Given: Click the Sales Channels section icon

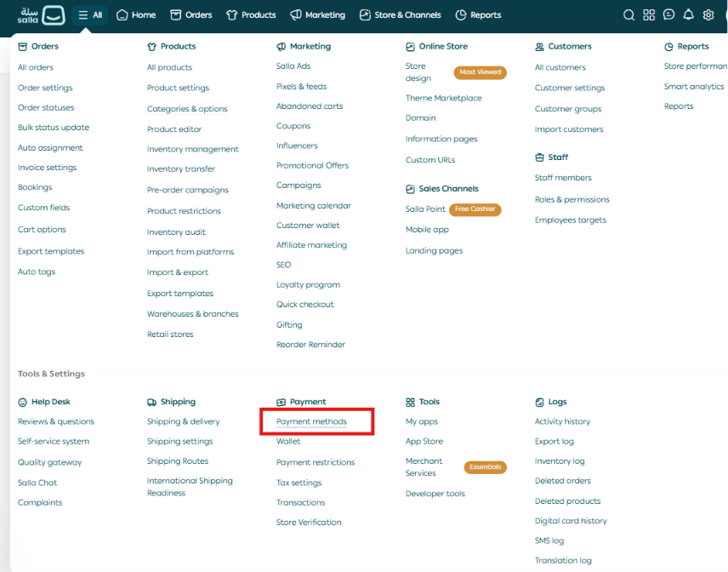Looking at the screenshot, I should click(x=410, y=189).
